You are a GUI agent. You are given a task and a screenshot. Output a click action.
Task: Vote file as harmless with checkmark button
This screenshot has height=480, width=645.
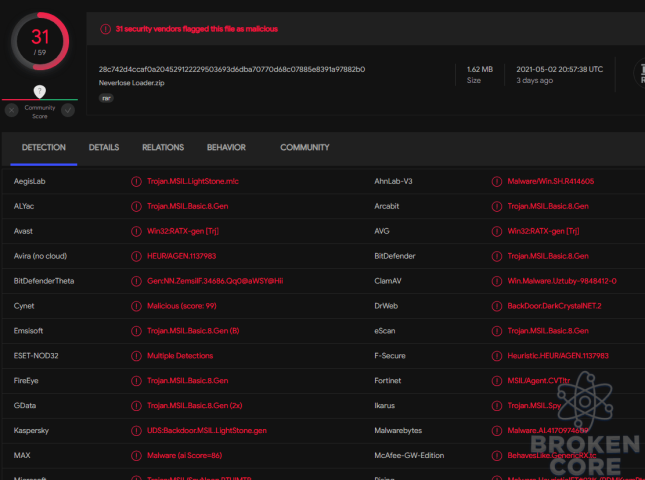68,110
